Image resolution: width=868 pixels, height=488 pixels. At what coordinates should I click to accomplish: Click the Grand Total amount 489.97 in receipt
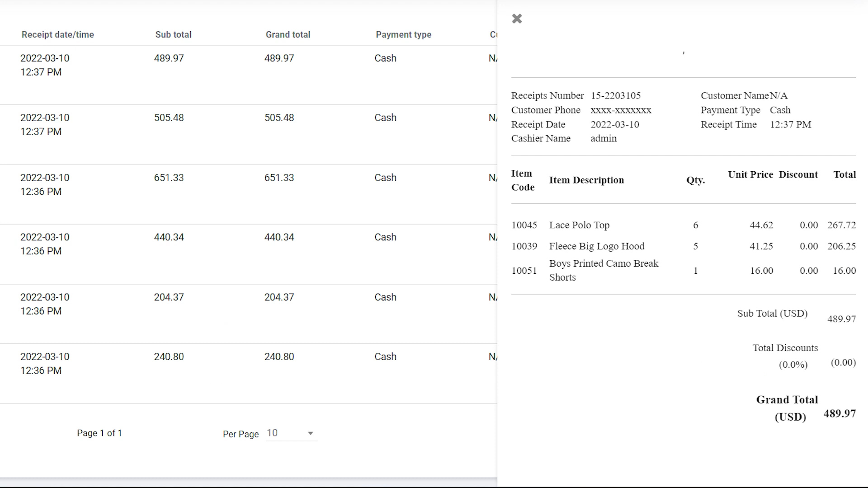[840, 413]
